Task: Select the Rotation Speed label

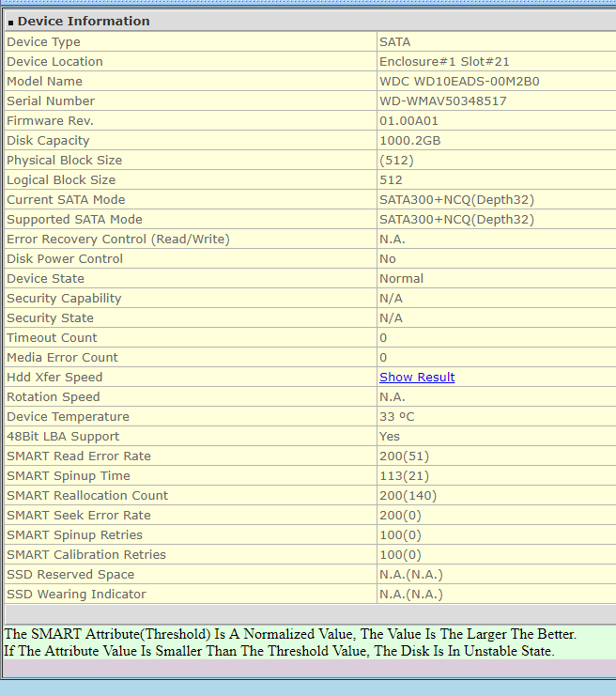Action: click(x=54, y=396)
